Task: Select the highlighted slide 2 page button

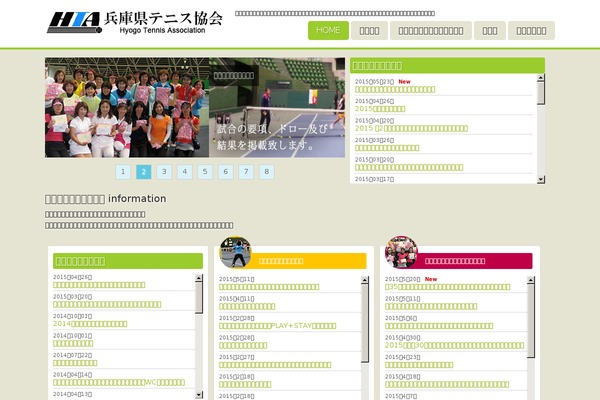Action: coord(143,172)
